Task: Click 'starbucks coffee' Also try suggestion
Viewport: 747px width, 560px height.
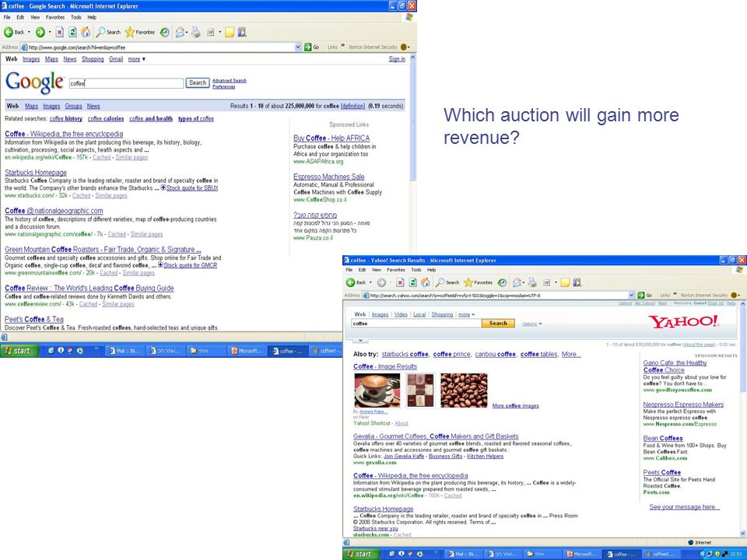Action: (x=405, y=355)
